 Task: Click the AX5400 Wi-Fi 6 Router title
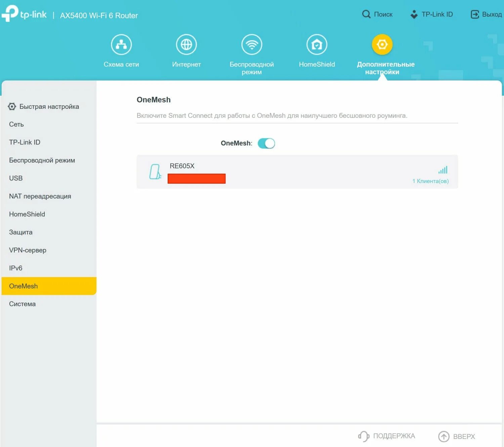(x=99, y=15)
